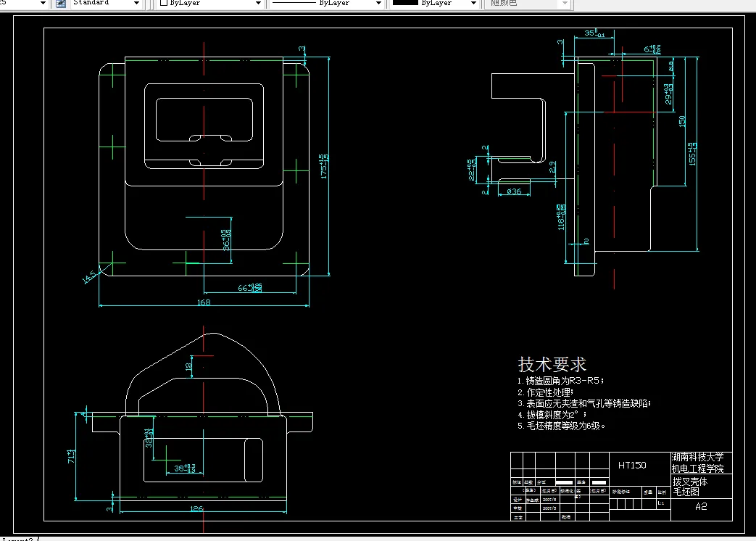Select the 36 vertical dimension in top-left view
The width and height of the screenshot is (756, 541).
pos(226,239)
